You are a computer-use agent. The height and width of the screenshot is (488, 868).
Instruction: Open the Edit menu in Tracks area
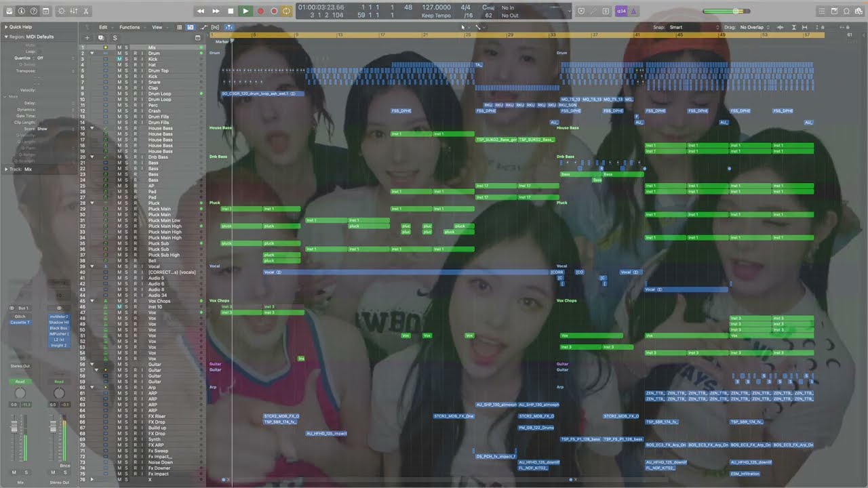click(105, 27)
